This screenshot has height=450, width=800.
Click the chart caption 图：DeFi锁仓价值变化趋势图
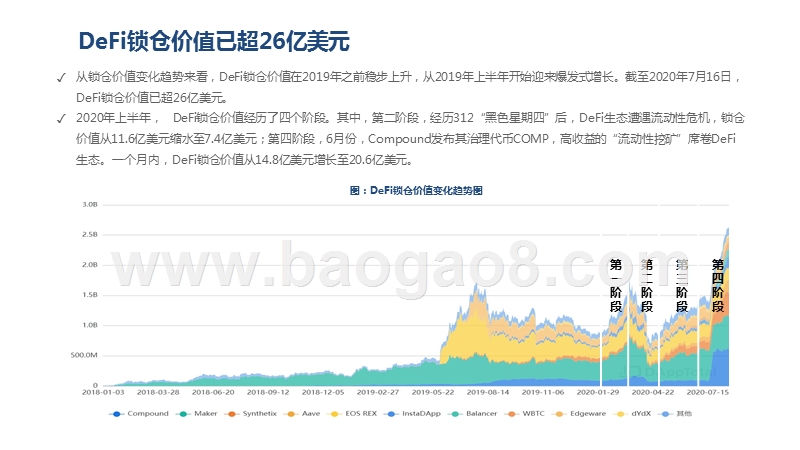click(x=416, y=190)
